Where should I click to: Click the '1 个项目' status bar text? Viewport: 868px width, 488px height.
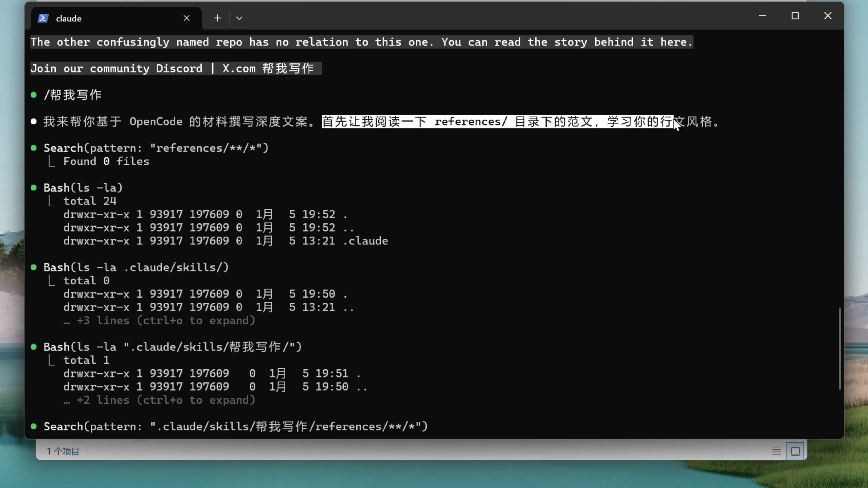pyautogui.click(x=63, y=451)
